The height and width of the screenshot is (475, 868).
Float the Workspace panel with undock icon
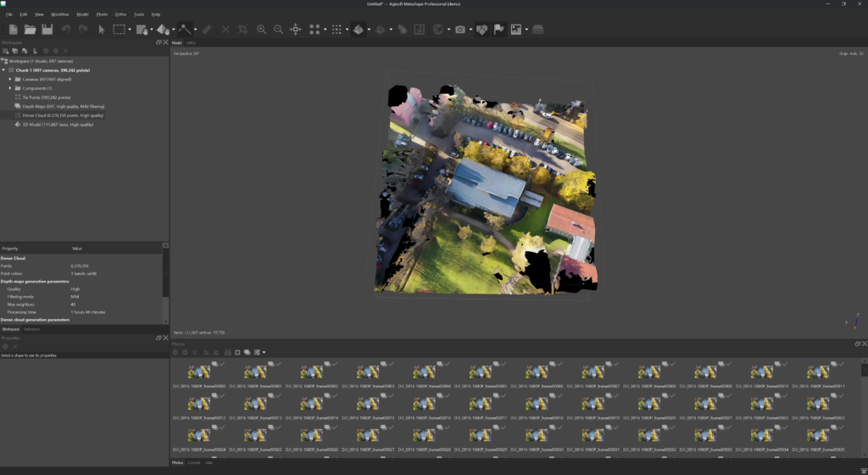coord(159,42)
